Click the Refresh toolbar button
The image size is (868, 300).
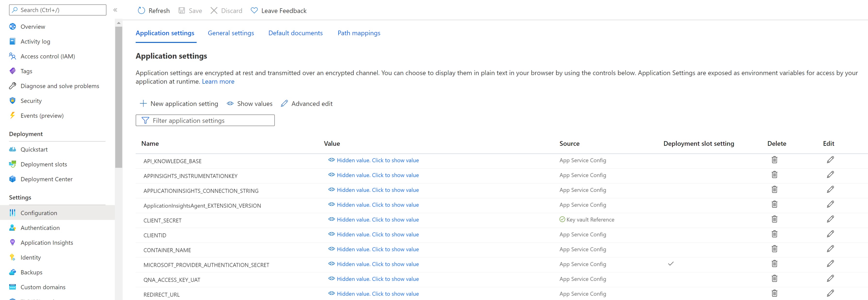[x=154, y=10]
